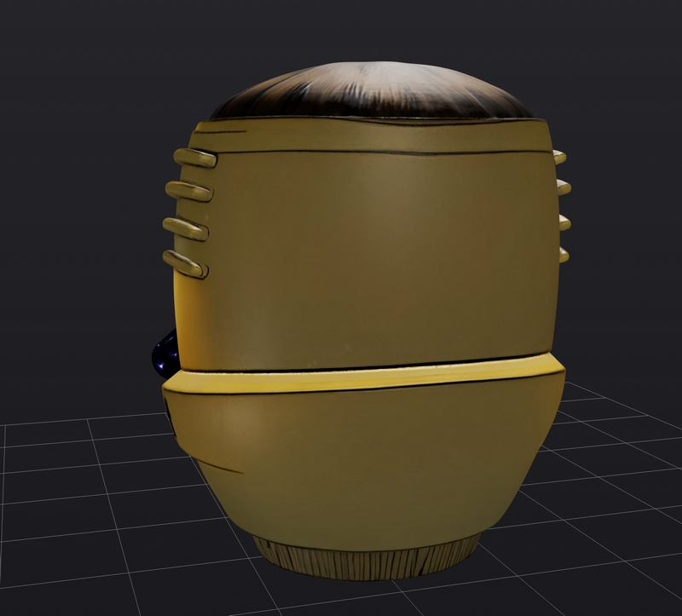Select the bright yellow middle band
The width and height of the screenshot is (682, 616).
367,379
